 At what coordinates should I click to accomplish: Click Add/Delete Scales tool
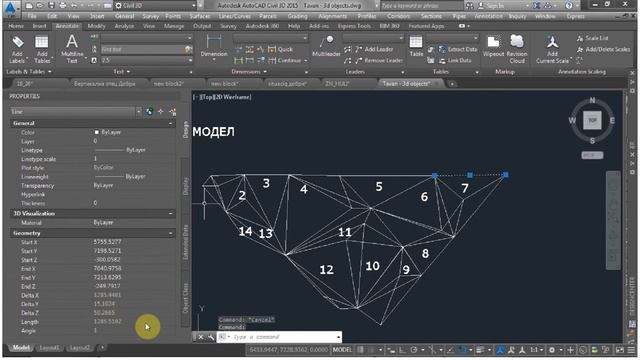[603, 49]
